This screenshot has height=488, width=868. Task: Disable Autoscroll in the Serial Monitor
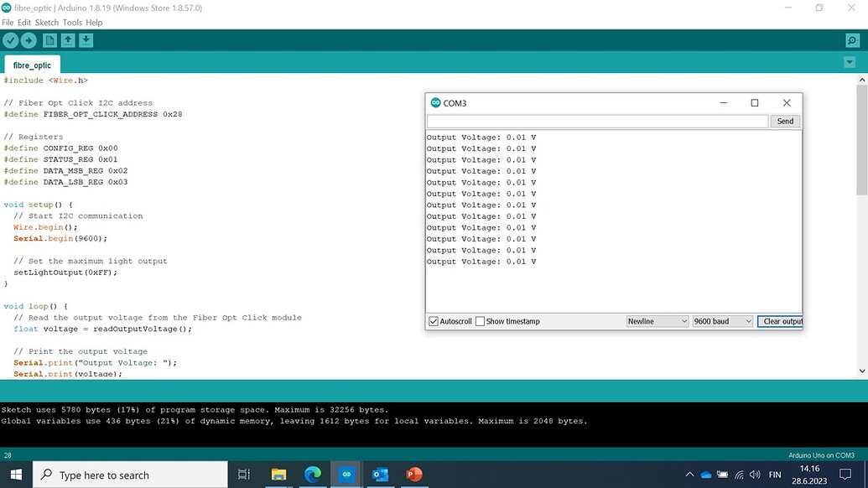click(433, 321)
